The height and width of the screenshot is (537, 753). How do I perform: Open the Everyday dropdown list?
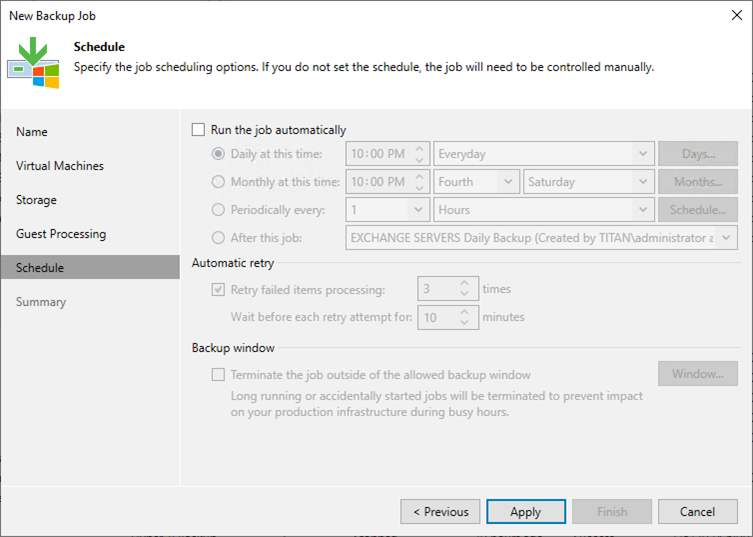(544, 154)
